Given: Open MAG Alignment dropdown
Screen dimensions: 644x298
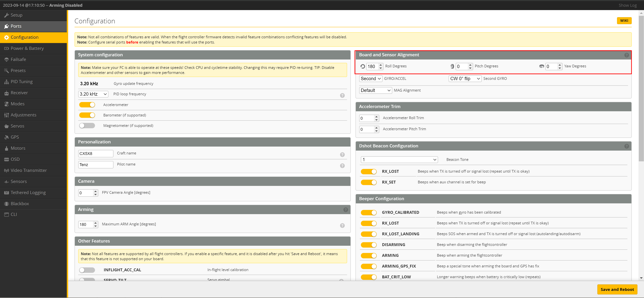Looking at the screenshot, I should [375, 90].
